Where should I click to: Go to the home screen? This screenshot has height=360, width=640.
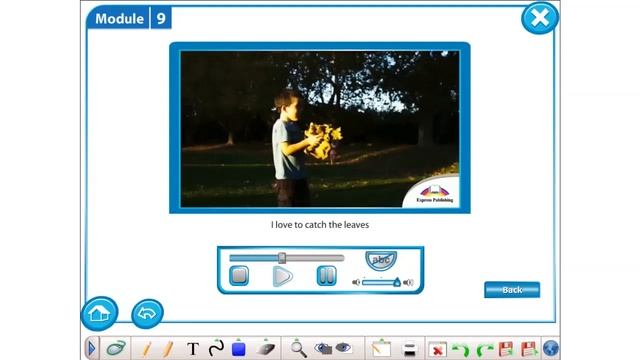(99, 313)
